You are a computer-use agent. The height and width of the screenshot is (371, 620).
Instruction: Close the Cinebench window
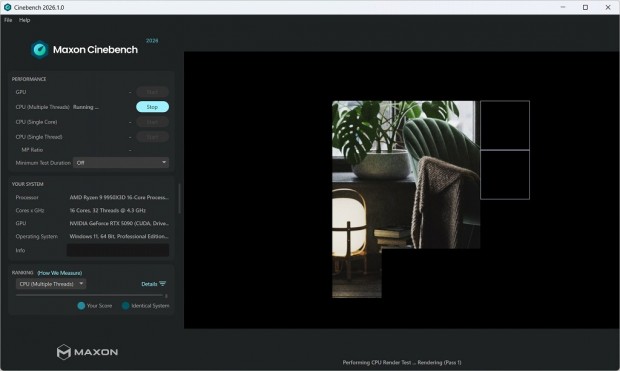[608, 7]
